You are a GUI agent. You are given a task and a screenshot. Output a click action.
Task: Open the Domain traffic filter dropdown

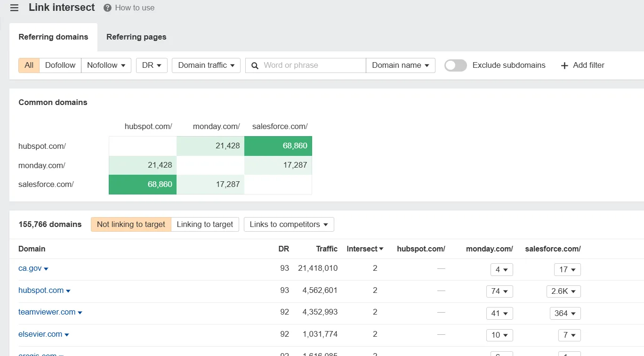click(x=206, y=65)
